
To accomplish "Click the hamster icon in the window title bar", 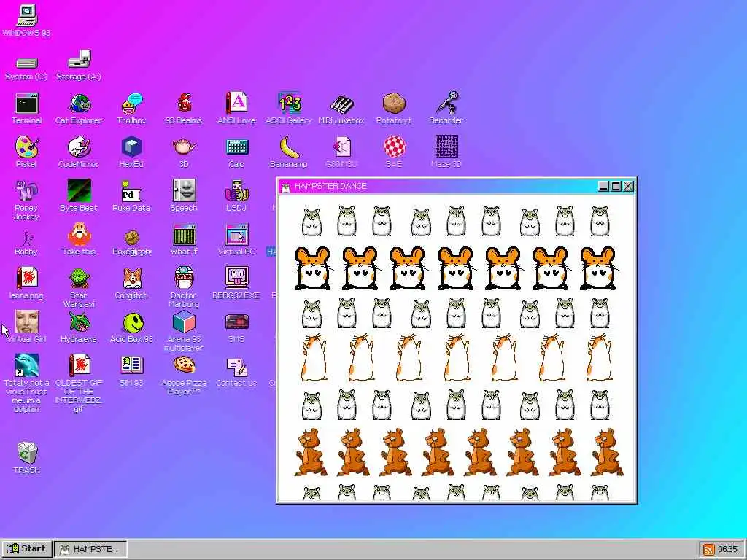I will point(286,187).
